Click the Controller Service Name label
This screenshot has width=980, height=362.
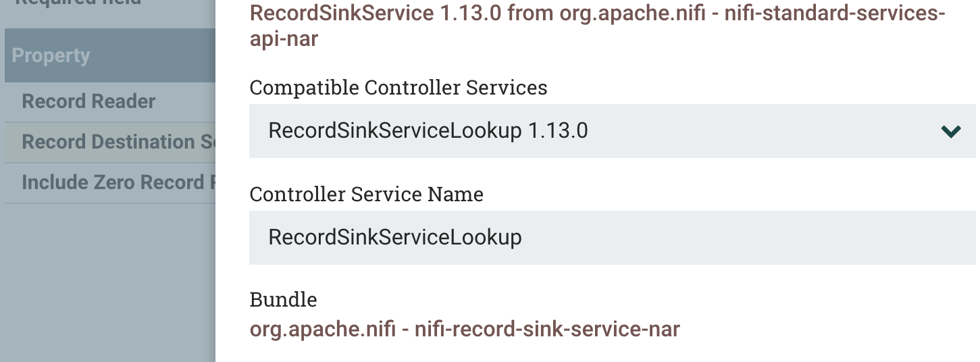[x=366, y=195]
